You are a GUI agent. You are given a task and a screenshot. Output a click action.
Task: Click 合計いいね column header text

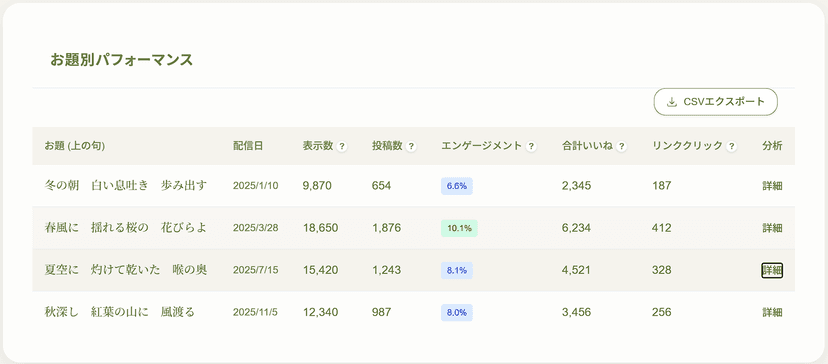(587, 146)
